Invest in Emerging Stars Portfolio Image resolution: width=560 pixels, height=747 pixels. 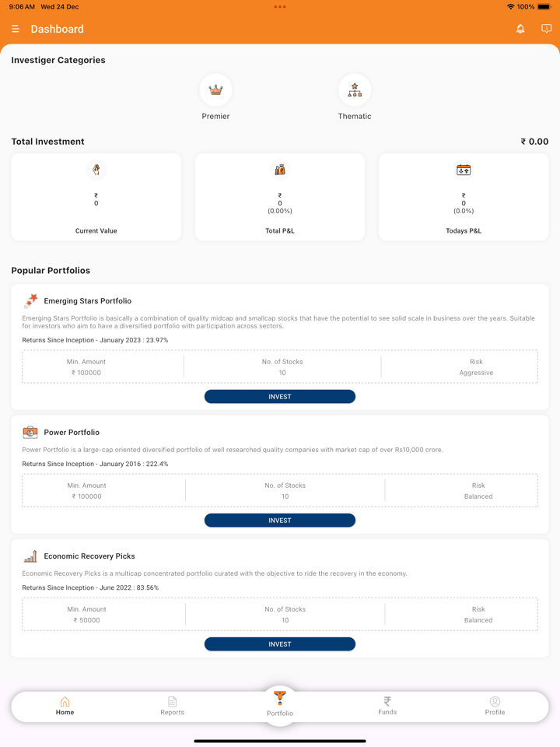click(280, 397)
